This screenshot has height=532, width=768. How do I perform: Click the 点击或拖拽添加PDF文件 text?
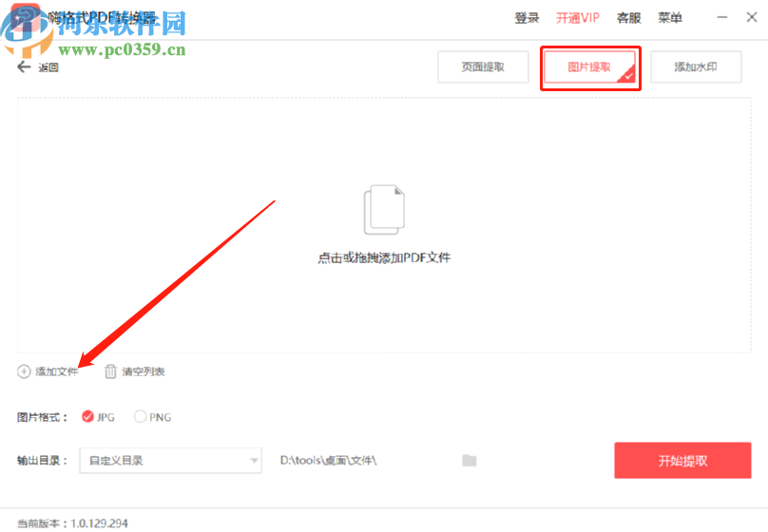coord(384,257)
